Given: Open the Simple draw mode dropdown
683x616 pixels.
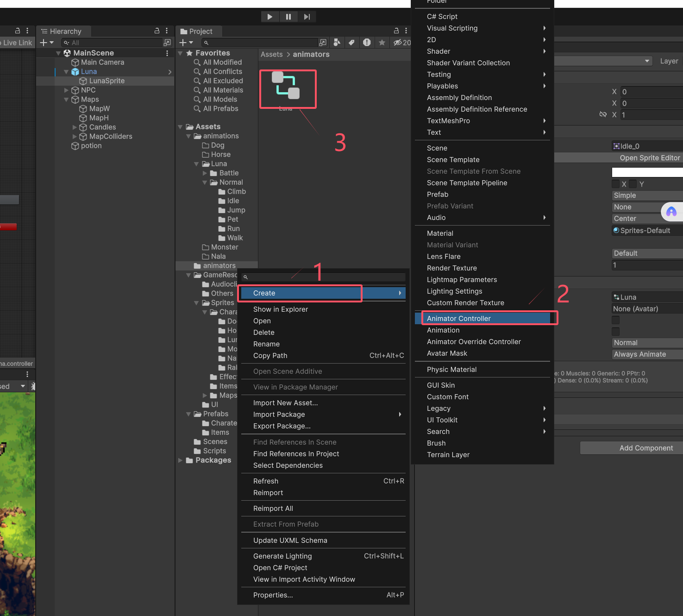Looking at the screenshot, I should tap(647, 195).
